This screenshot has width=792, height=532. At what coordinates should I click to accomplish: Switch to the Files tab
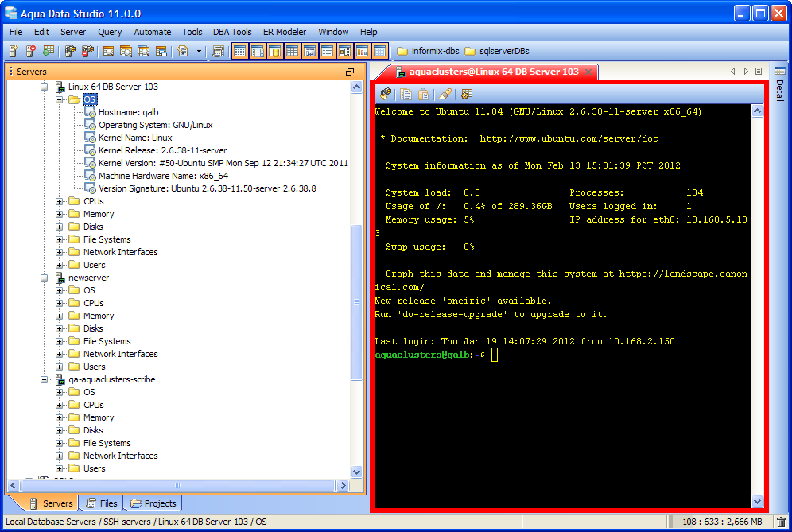102,503
